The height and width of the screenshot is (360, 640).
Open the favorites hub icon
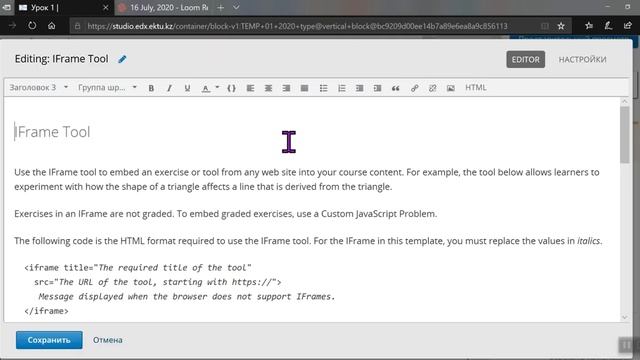click(589, 26)
